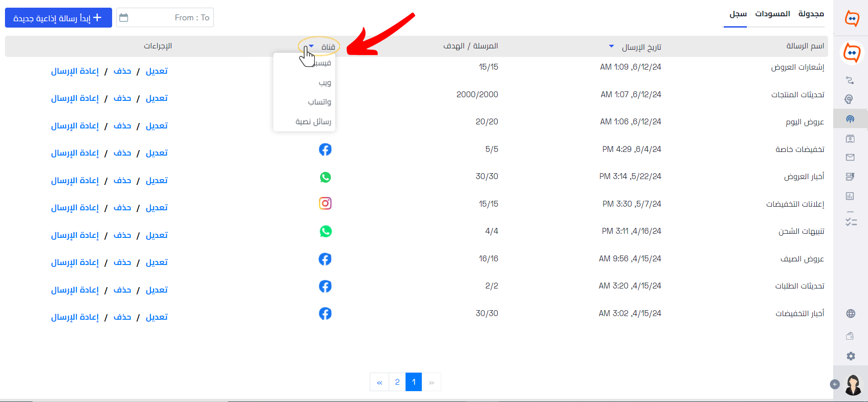Click WhatsApp icon in أخبار العروض row

[325, 177]
